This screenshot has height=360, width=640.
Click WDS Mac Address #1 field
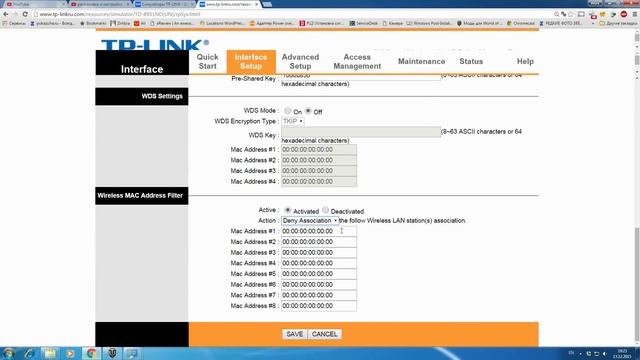(x=319, y=150)
